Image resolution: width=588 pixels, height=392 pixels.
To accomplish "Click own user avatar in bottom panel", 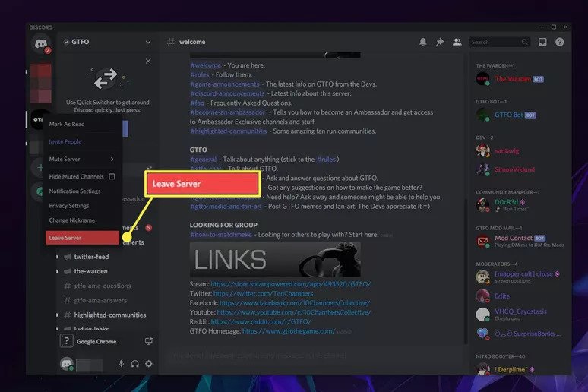I will pyautogui.click(x=67, y=363).
